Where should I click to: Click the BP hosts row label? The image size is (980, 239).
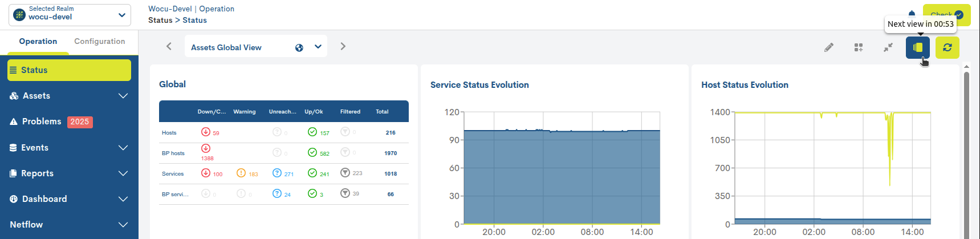pyautogui.click(x=173, y=153)
